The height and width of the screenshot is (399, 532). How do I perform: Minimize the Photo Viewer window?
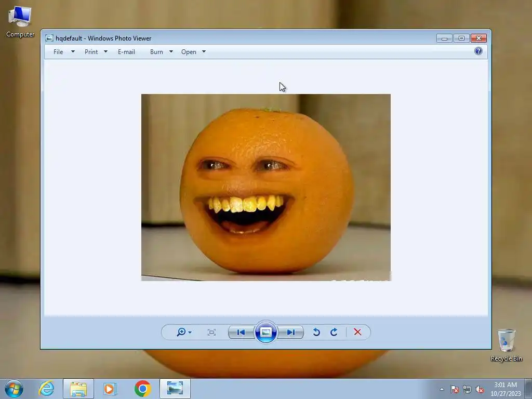pos(444,38)
